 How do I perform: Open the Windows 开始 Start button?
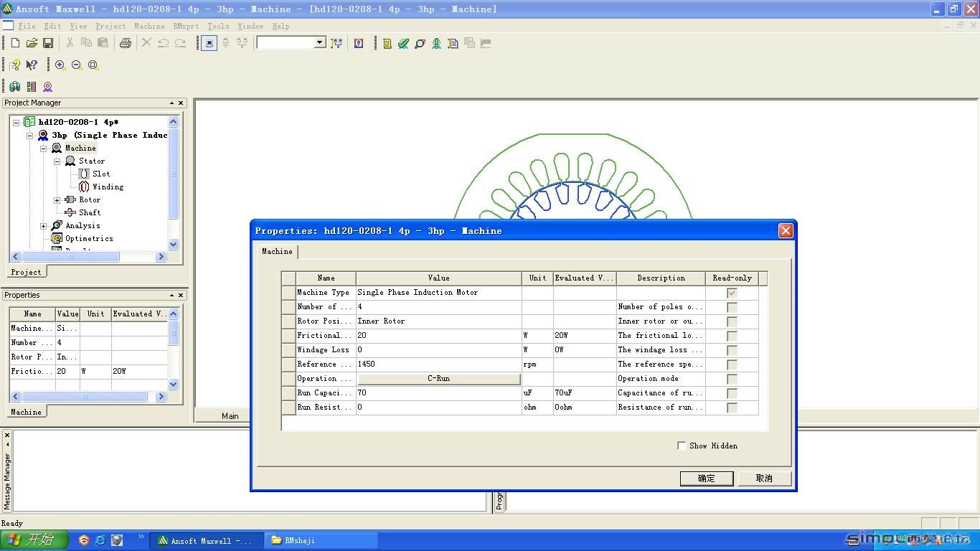tap(34, 540)
